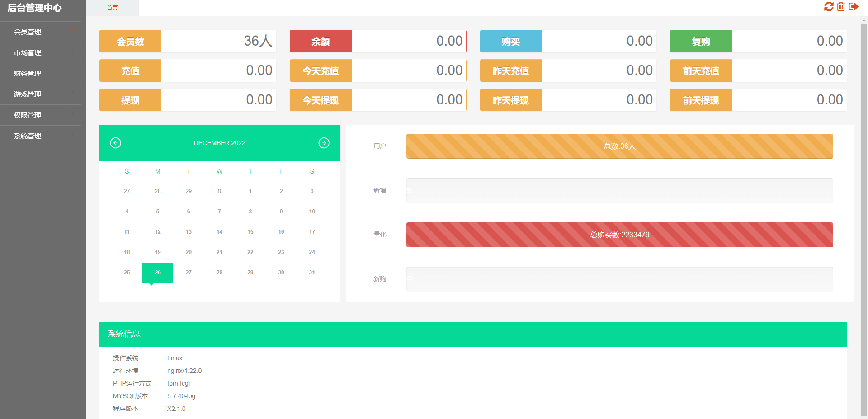Click the logout arrow icon

854,7
